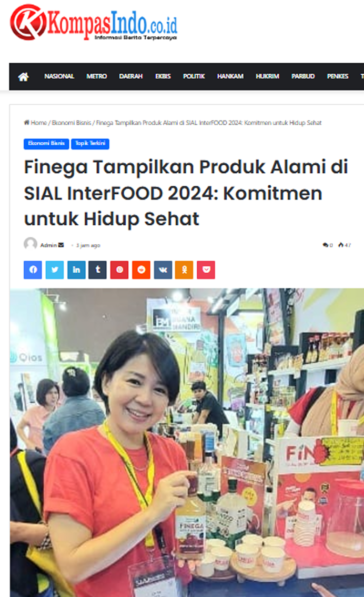Open the EKBIS menu item

(x=163, y=76)
